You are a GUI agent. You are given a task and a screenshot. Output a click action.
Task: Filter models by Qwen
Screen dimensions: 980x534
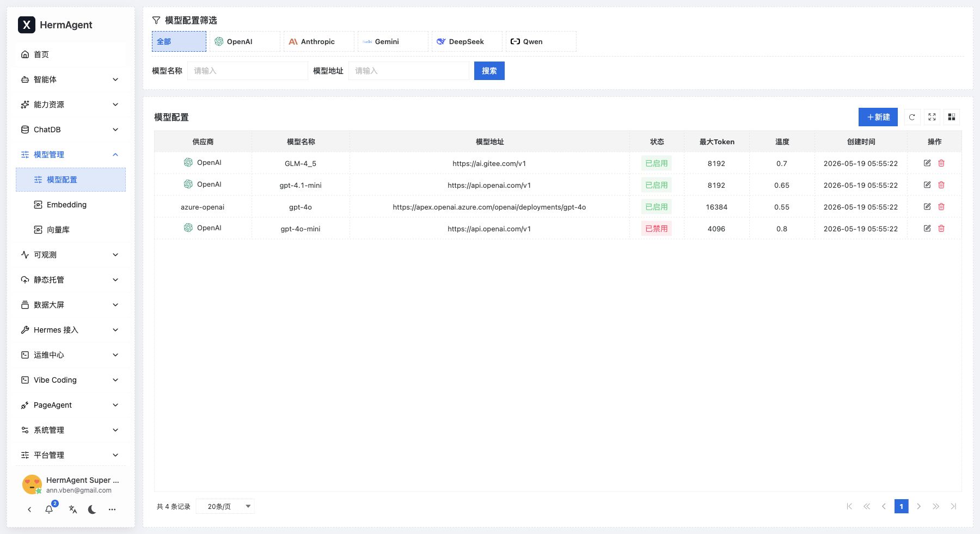click(x=541, y=41)
